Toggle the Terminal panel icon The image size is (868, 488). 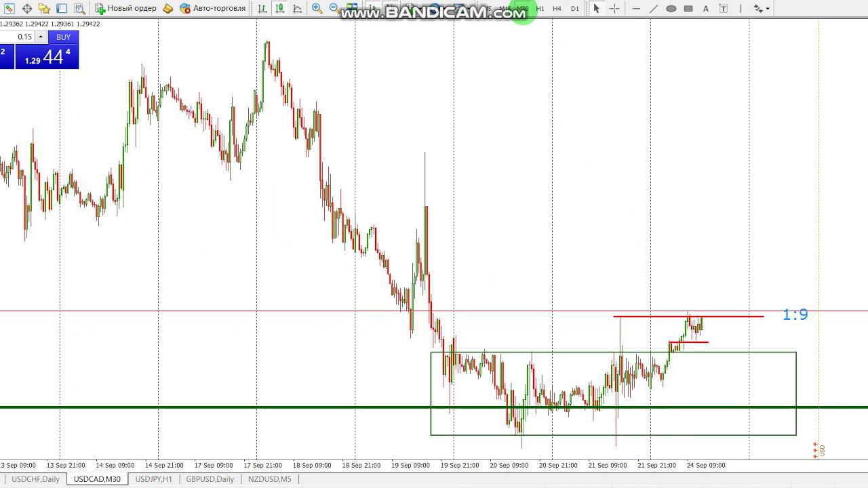point(62,9)
